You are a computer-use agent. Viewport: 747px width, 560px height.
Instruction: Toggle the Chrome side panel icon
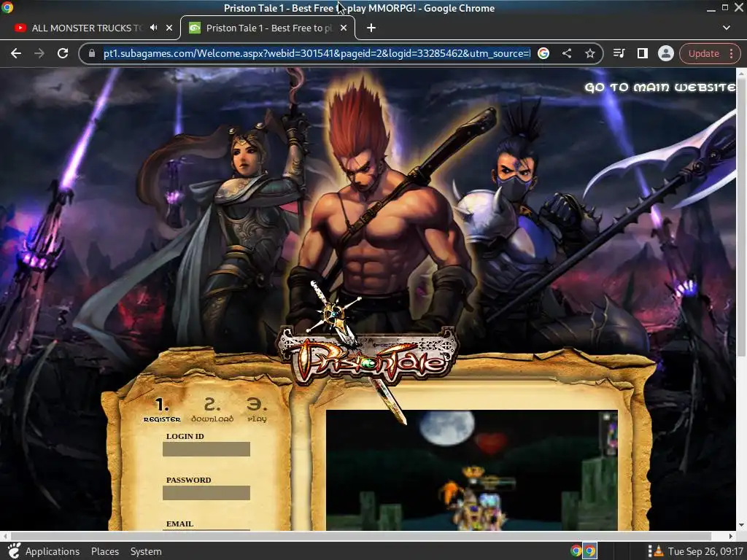pyautogui.click(x=642, y=53)
